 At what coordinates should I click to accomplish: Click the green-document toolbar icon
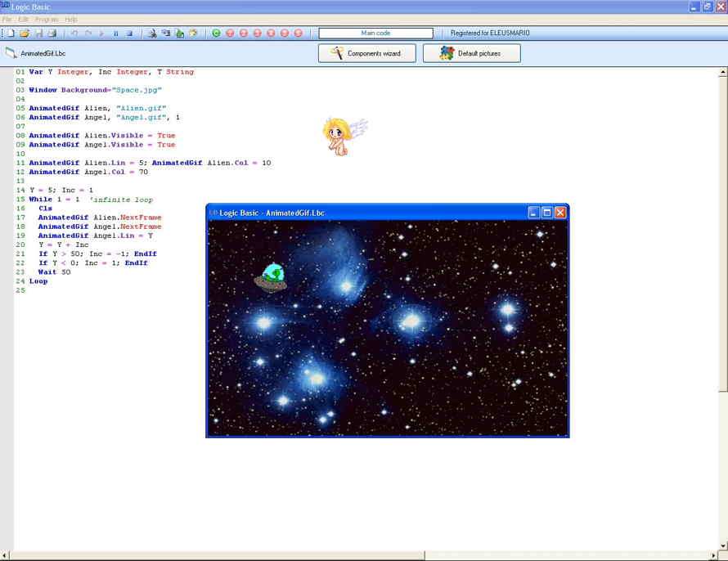[180, 33]
